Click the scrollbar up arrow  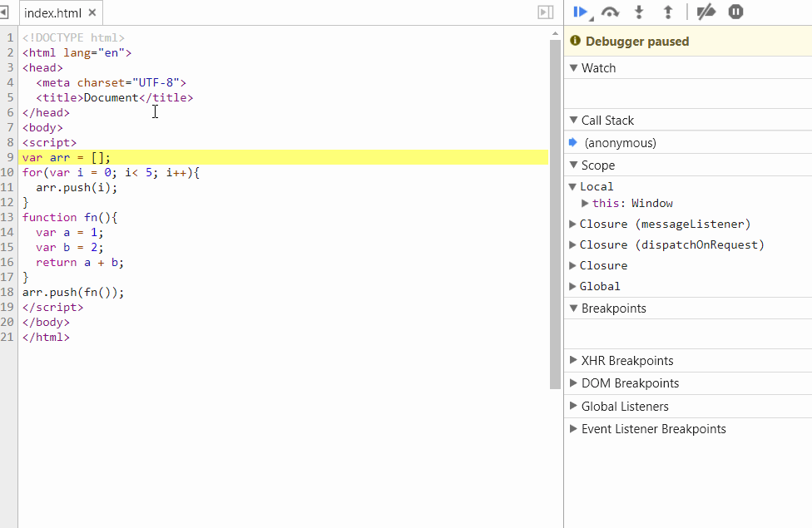[x=555, y=33]
